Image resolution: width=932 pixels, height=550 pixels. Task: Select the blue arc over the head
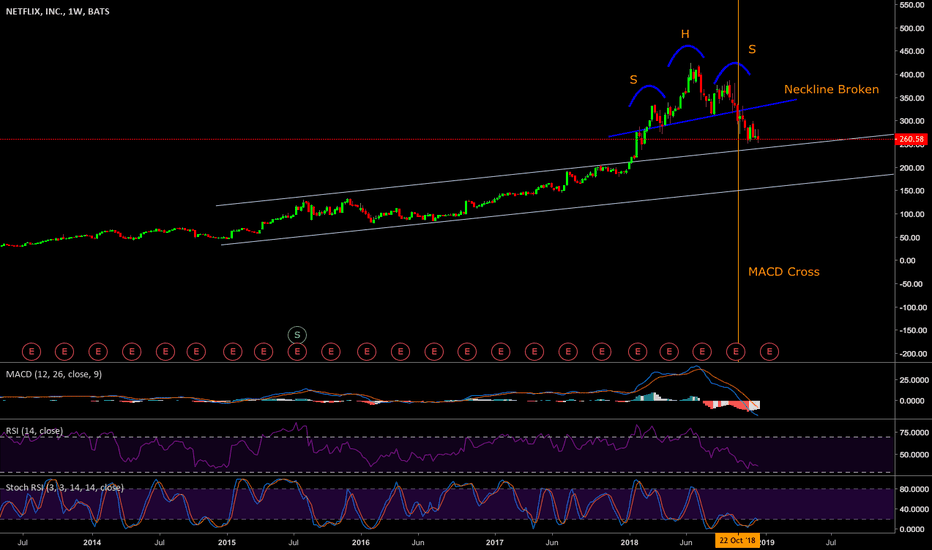686,46
